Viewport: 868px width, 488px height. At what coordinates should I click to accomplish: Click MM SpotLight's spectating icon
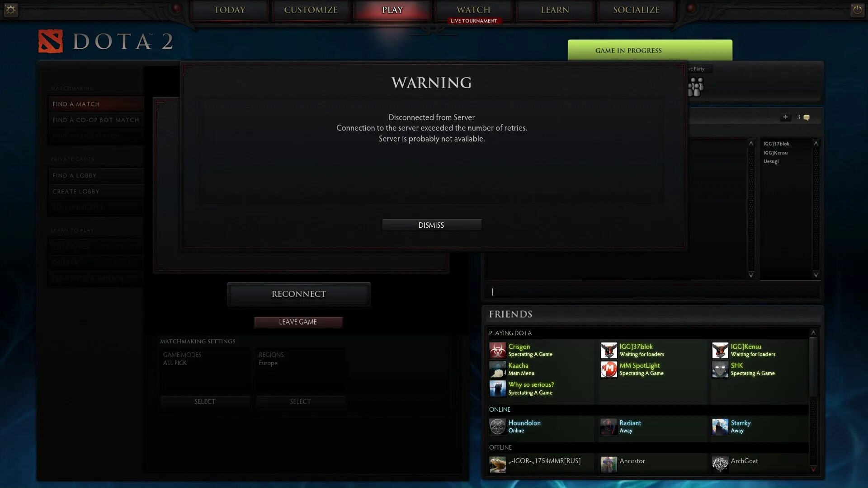pyautogui.click(x=608, y=369)
